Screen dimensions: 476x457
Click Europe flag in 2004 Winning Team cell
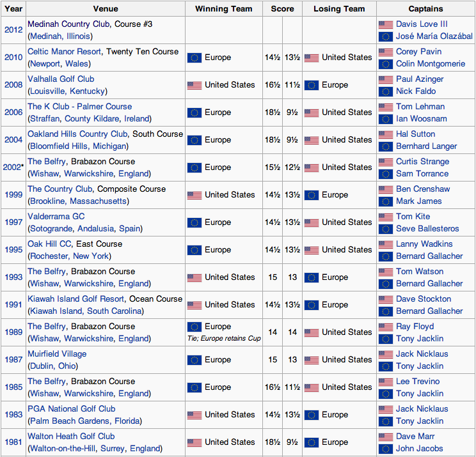(x=194, y=140)
